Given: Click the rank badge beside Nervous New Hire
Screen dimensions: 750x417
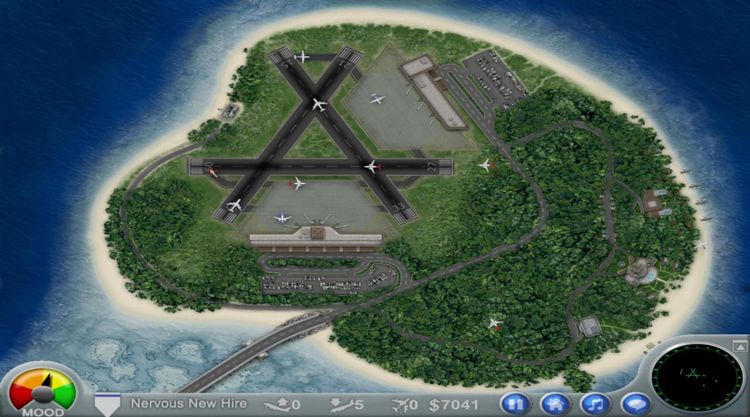Looking at the screenshot, I should click(107, 404).
